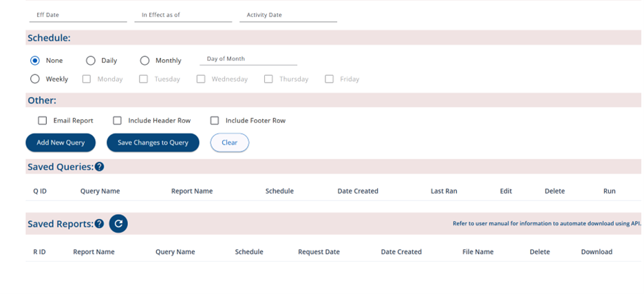Check the Wednesday checkbox

pos(201,79)
